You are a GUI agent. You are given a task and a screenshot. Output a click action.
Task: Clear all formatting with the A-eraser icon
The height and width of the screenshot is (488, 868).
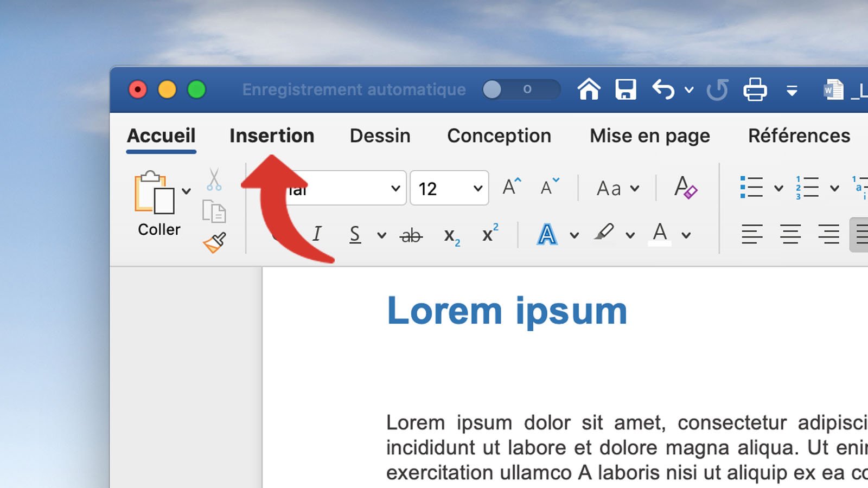pyautogui.click(x=686, y=188)
